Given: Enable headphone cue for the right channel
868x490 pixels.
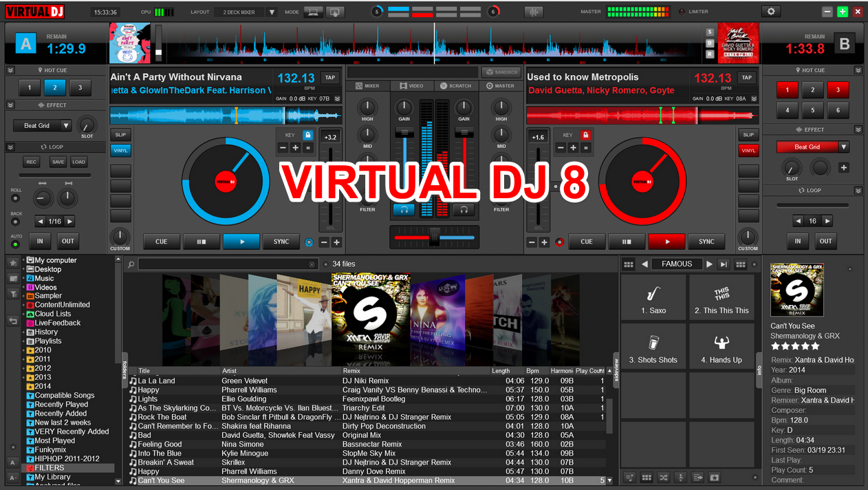Looking at the screenshot, I should click(x=464, y=210).
